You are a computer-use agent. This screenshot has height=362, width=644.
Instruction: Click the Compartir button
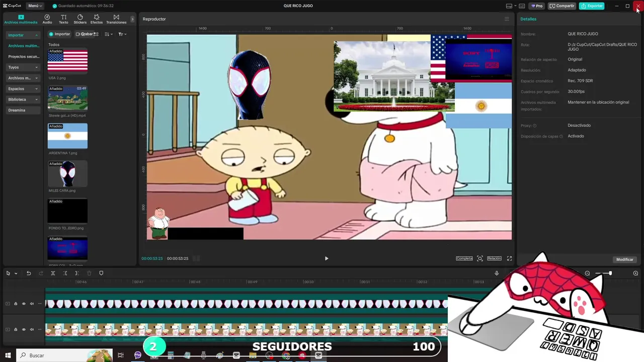pos(562,6)
